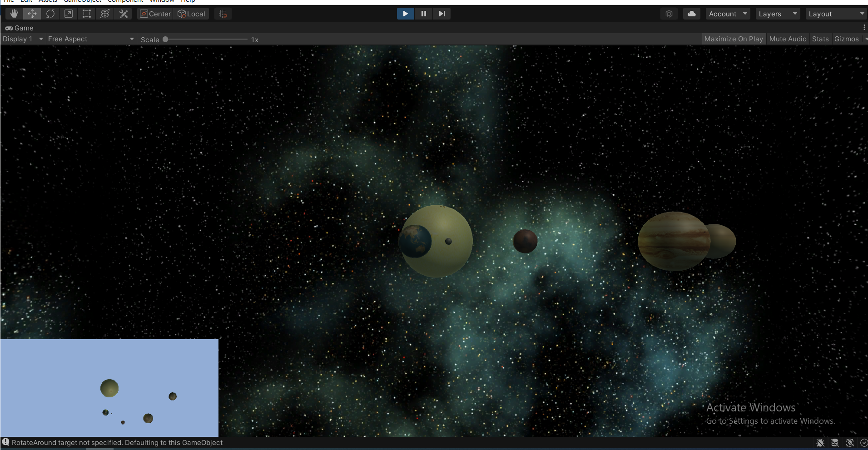Select the Hand tool
This screenshot has height=450, width=868.
[14, 14]
